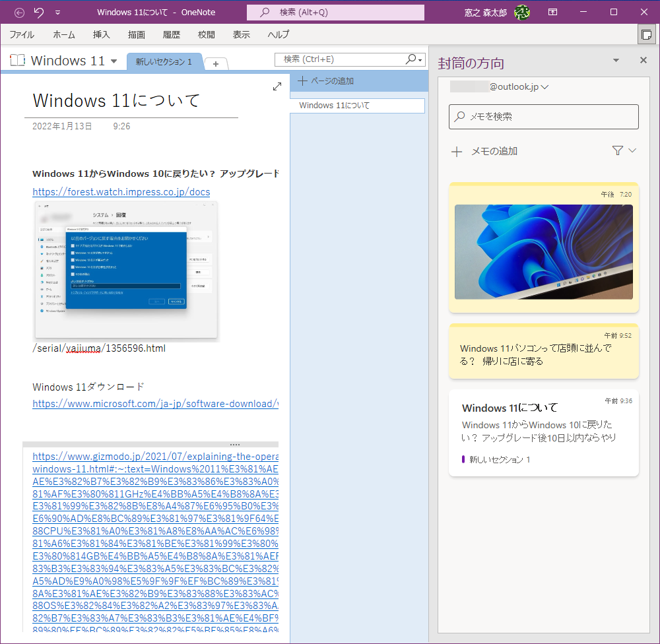660x644 pixels.
Task: Click the user avatar for 窓之 森太郎
Action: pyautogui.click(x=522, y=11)
